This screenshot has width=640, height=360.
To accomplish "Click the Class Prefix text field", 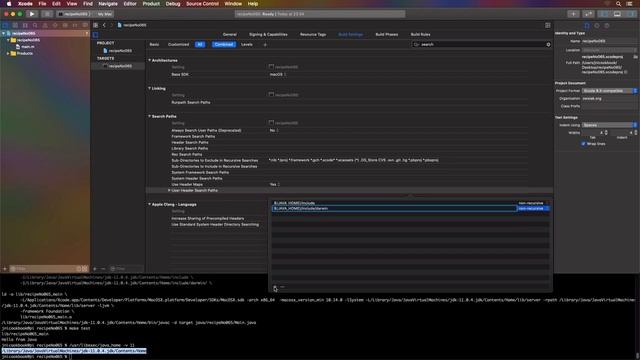I will click(x=609, y=106).
